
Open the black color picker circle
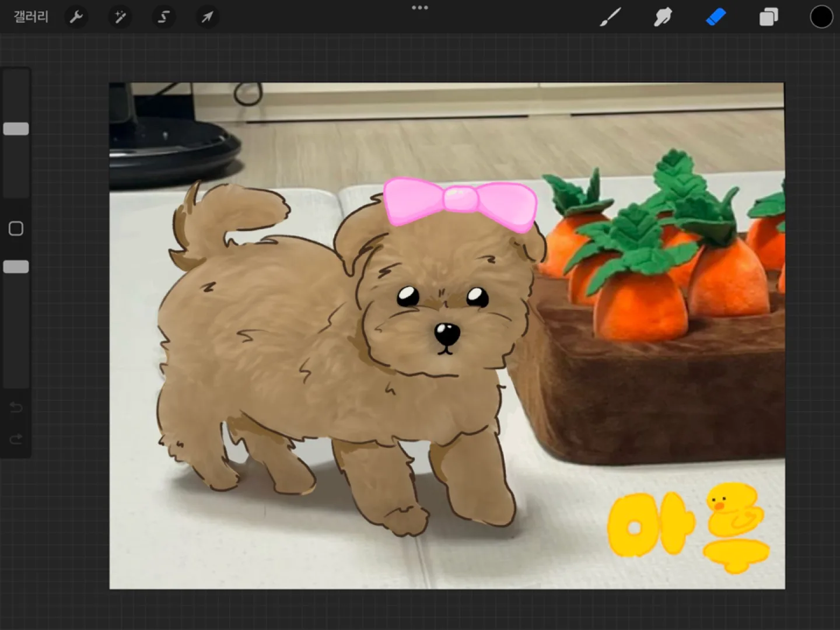[x=821, y=17]
